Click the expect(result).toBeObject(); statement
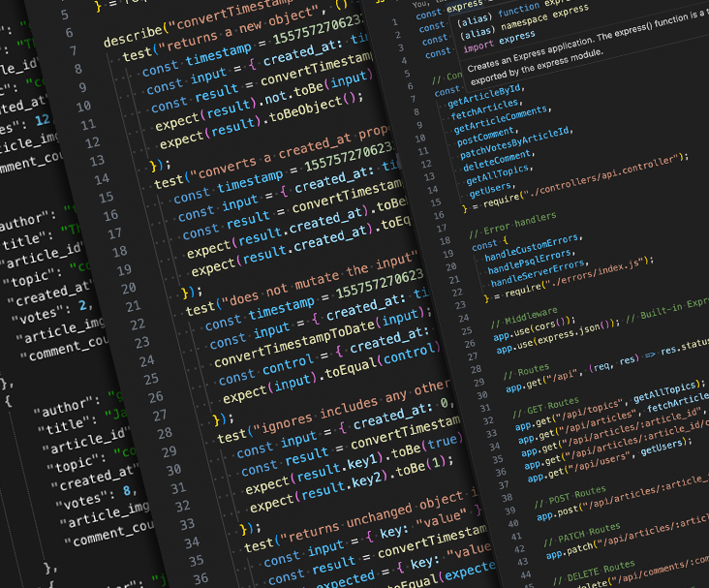 (262, 121)
